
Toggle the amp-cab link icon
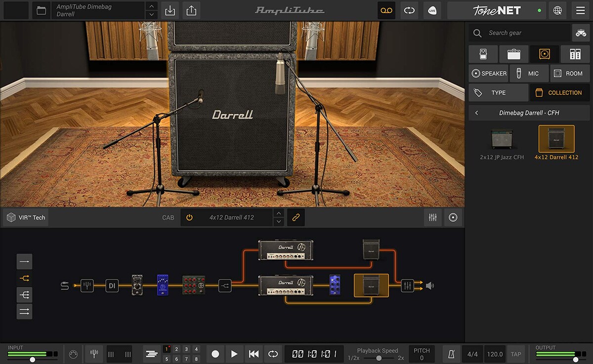click(296, 217)
